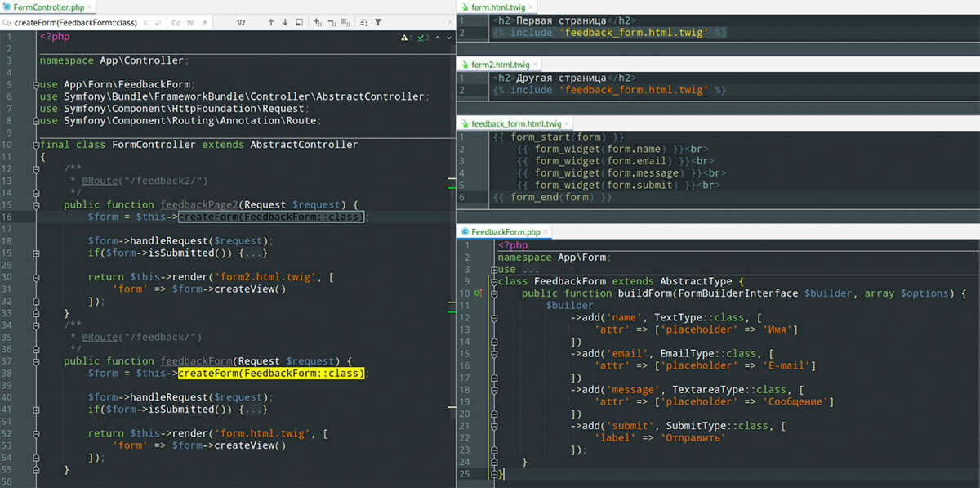Click the highlighted createForm match on line 38
This screenshot has height=488, width=980.
tap(270, 373)
